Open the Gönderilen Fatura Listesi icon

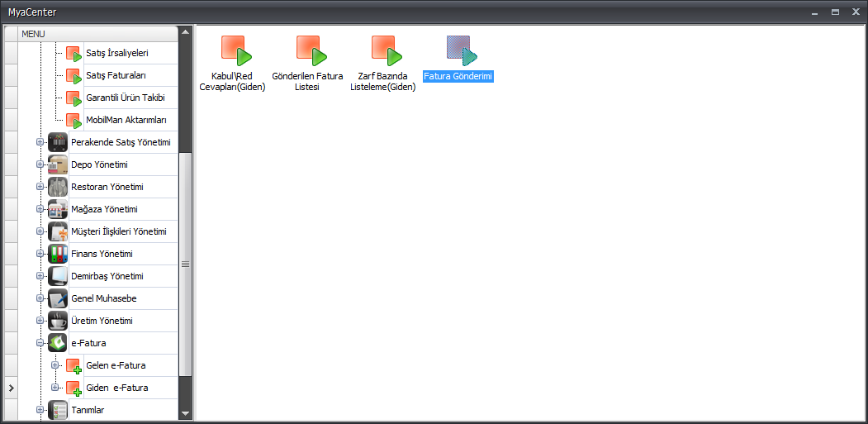311,51
